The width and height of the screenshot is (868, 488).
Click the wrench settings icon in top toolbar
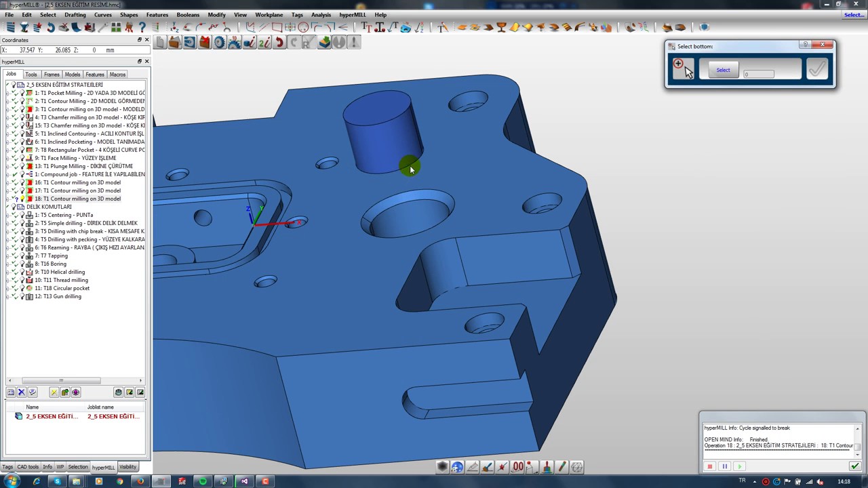[x=103, y=27]
